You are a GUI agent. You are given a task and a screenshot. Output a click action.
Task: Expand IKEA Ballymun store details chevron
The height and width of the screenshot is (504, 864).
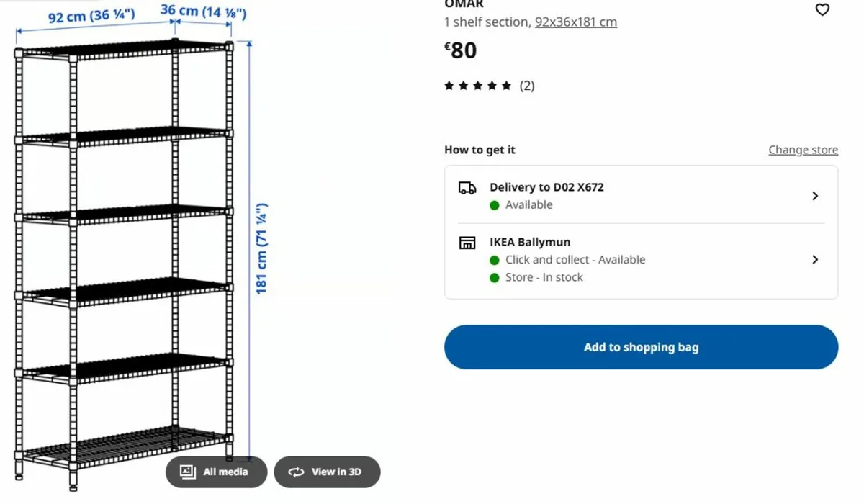click(815, 259)
